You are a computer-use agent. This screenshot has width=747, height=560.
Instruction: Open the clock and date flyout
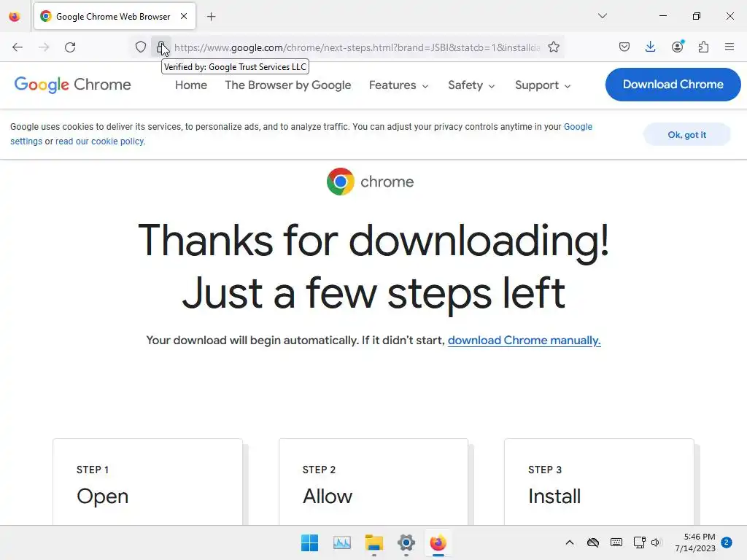click(x=695, y=542)
